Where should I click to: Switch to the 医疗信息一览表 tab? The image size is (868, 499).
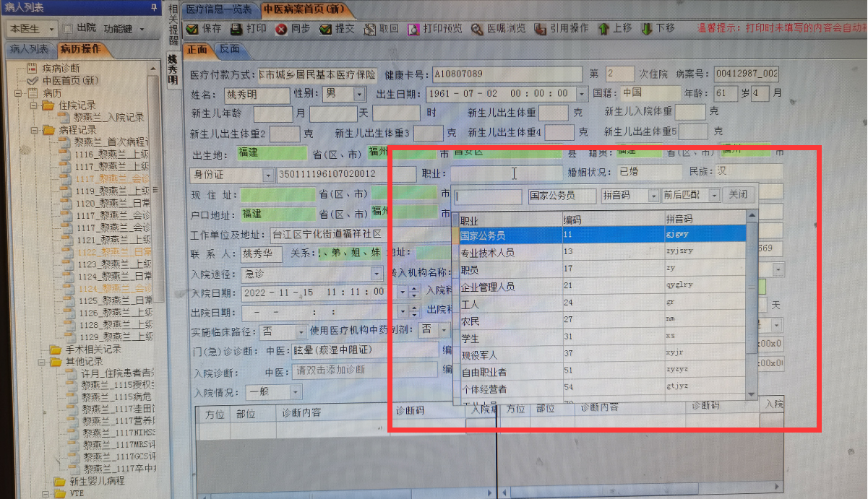click(219, 9)
